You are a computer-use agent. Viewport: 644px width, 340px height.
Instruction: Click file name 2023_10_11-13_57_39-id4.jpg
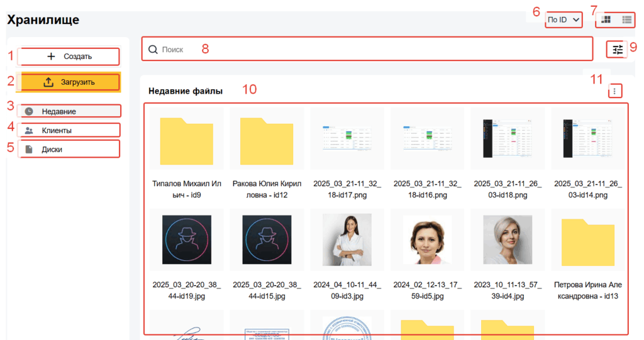508,290
